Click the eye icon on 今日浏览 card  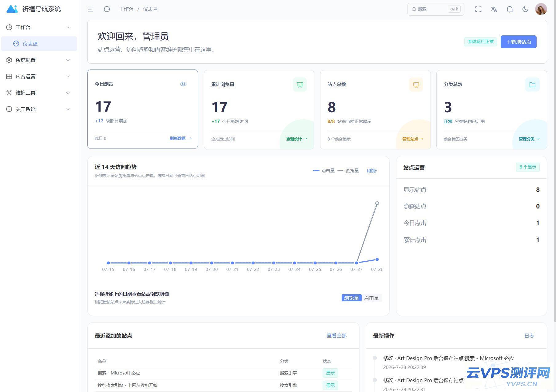(x=183, y=84)
